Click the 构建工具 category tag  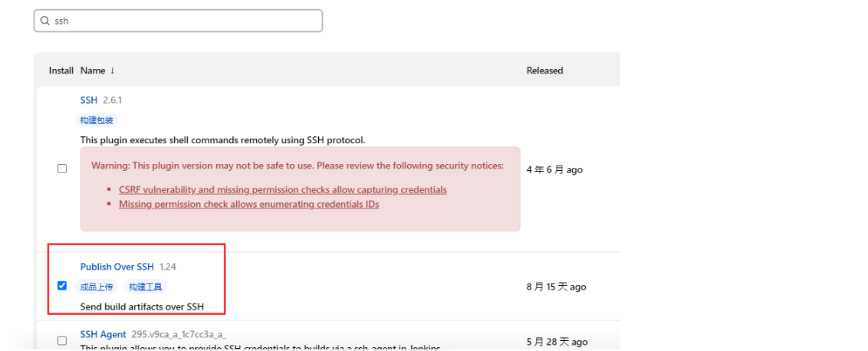146,287
